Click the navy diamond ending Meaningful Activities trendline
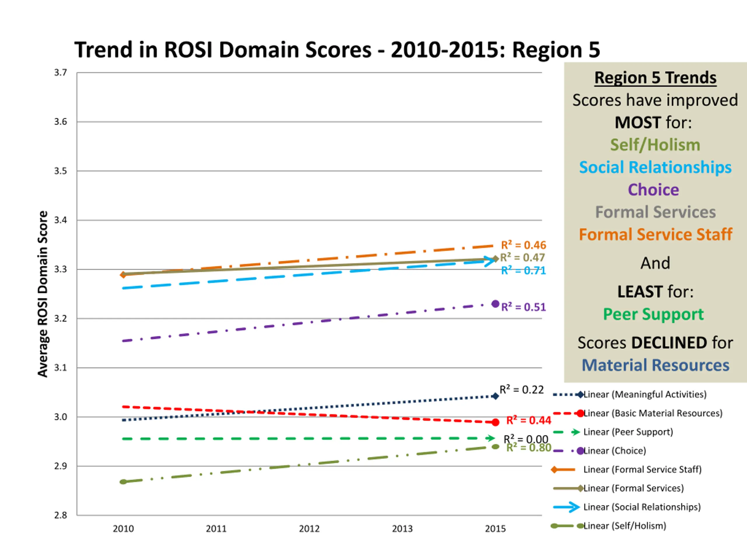 (x=495, y=396)
